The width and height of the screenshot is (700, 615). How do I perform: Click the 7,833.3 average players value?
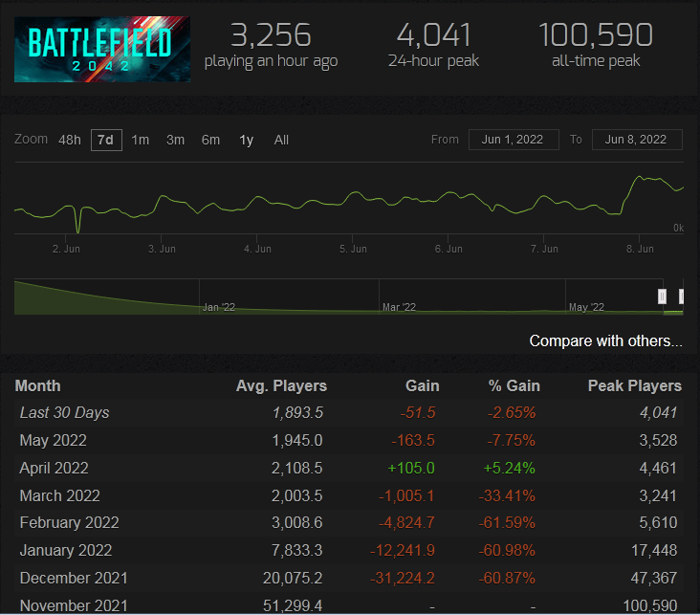[296, 551]
